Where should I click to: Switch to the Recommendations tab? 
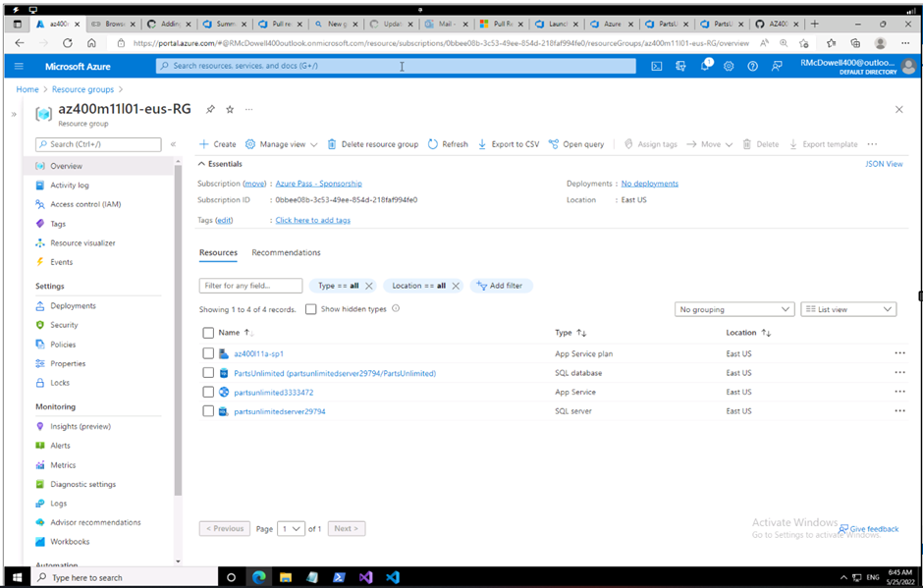coord(286,251)
